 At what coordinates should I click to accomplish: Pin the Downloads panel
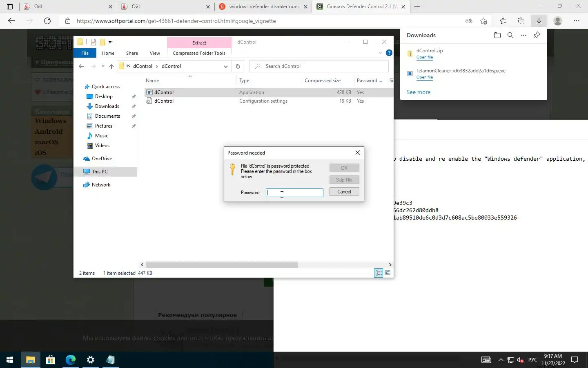click(537, 35)
